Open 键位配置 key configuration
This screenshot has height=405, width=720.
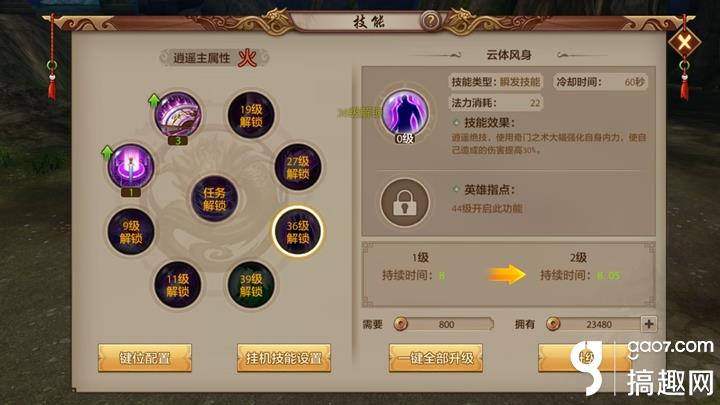click(145, 358)
